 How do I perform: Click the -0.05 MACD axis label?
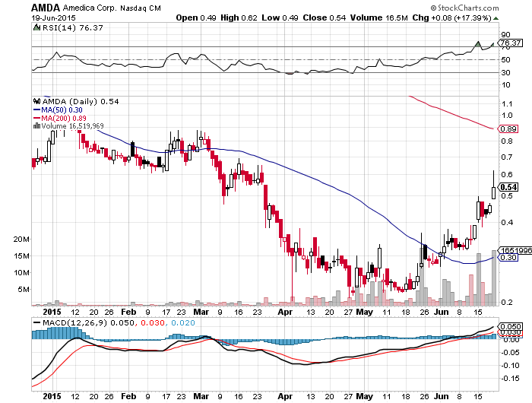point(510,353)
